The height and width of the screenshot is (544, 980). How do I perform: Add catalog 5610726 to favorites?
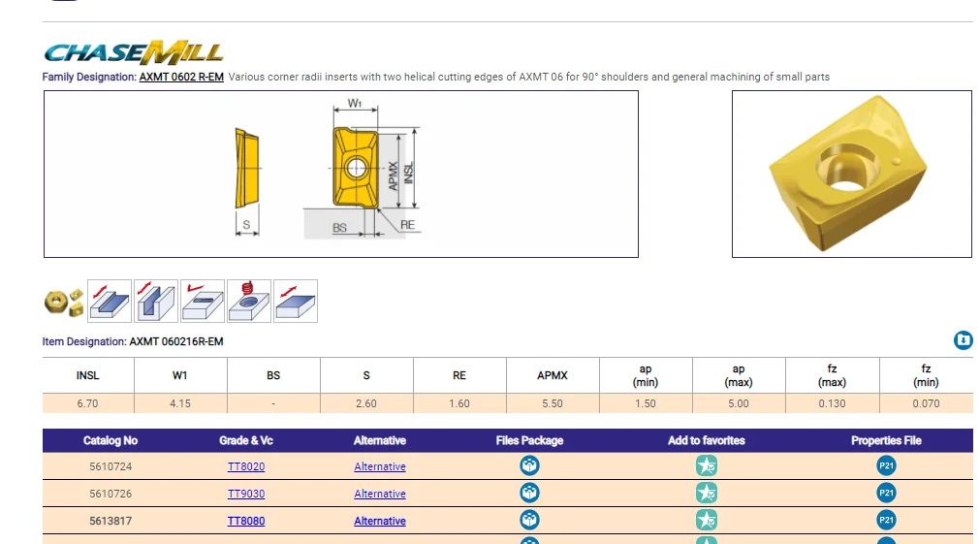(707, 493)
